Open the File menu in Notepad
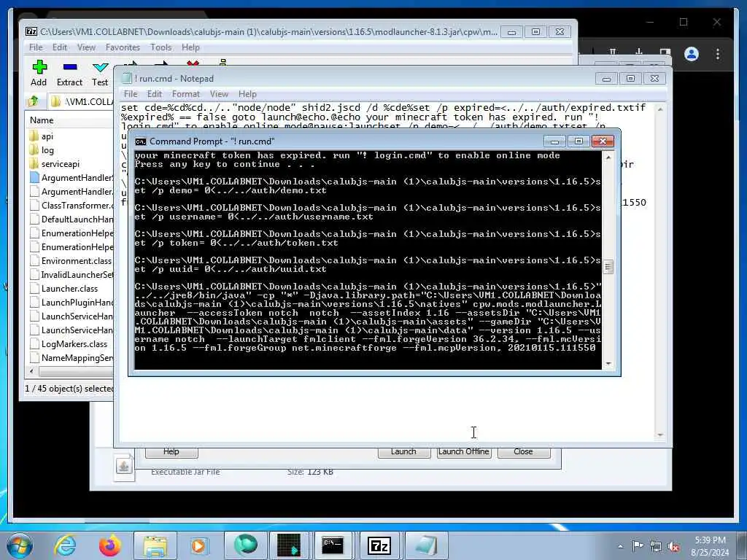 coord(131,94)
